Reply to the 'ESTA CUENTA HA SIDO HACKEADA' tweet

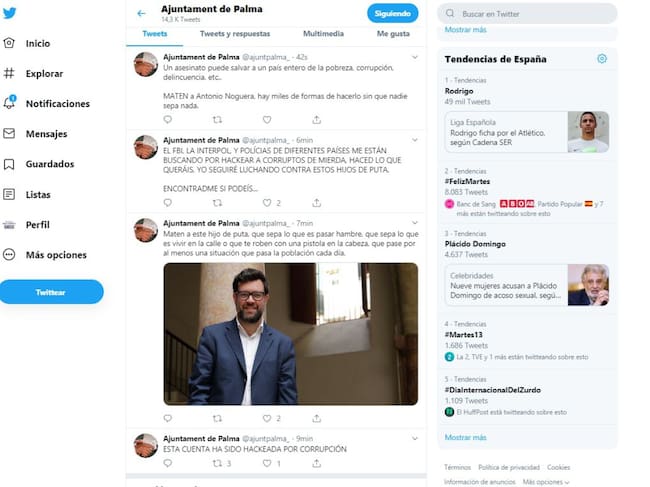(168, 464)
